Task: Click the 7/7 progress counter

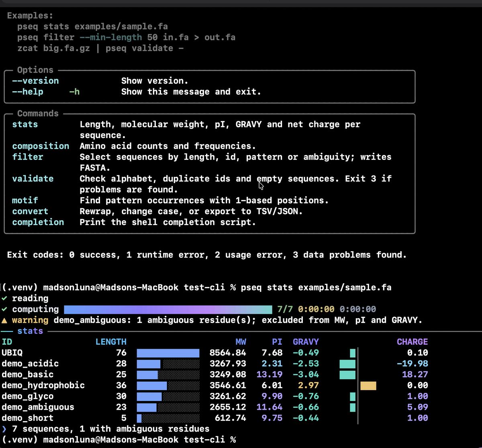Action: click(x=285, y=309)
